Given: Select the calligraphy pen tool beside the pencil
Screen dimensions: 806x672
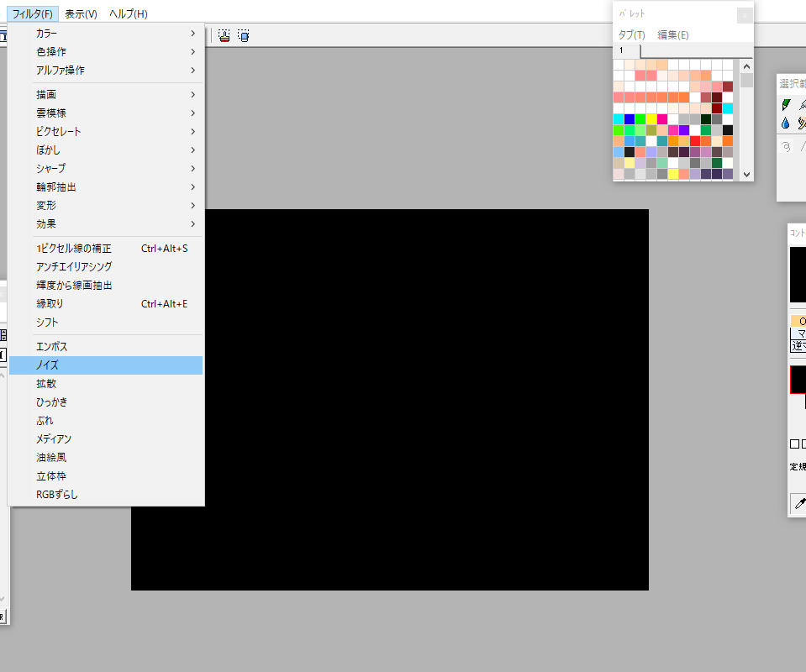Looking at the screenshot, I should (x=801, y=104).
